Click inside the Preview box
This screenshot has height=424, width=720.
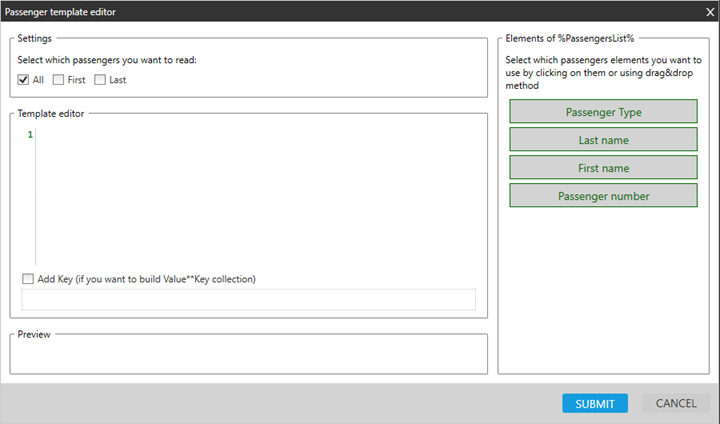(x=249, y=355)
